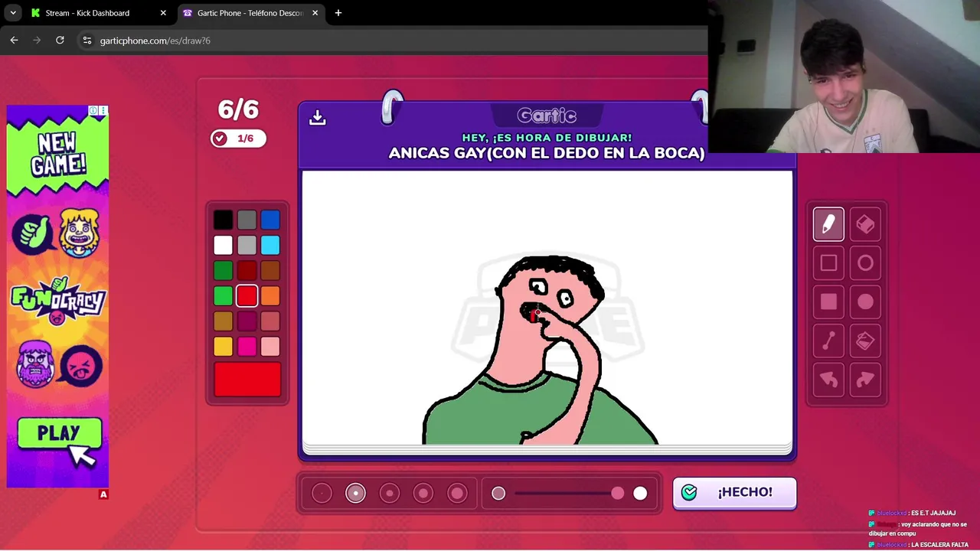Pick the light gray color swatch
Viewport: 980px width, 551px height.
247,246
